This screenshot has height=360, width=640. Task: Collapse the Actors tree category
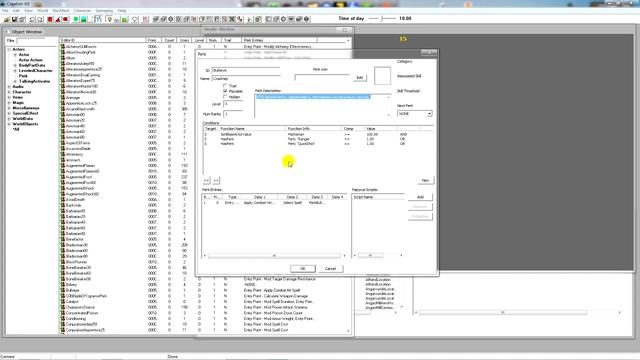[9, 49]
